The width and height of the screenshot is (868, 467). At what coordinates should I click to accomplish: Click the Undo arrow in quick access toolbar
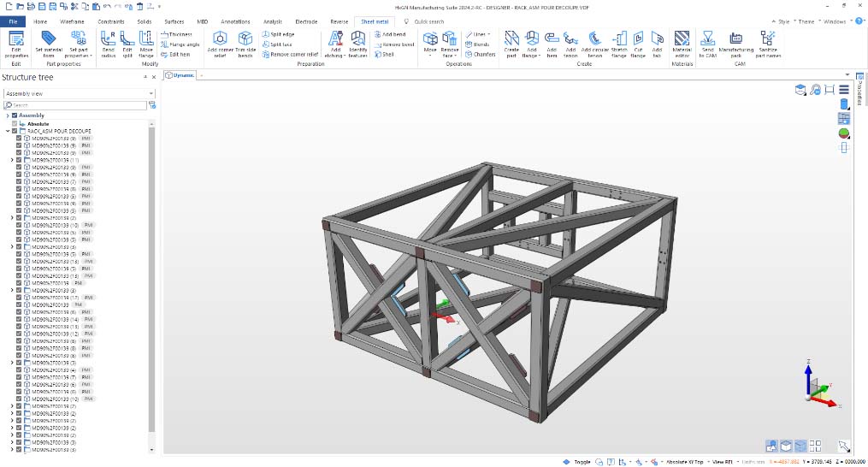(107, 7)
